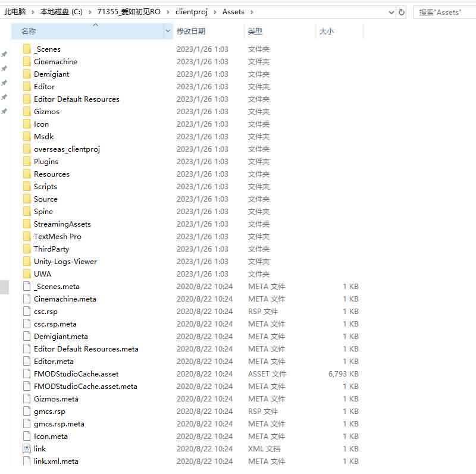
Task: Open the address bar history dropdown
Action: coord(390,12)
